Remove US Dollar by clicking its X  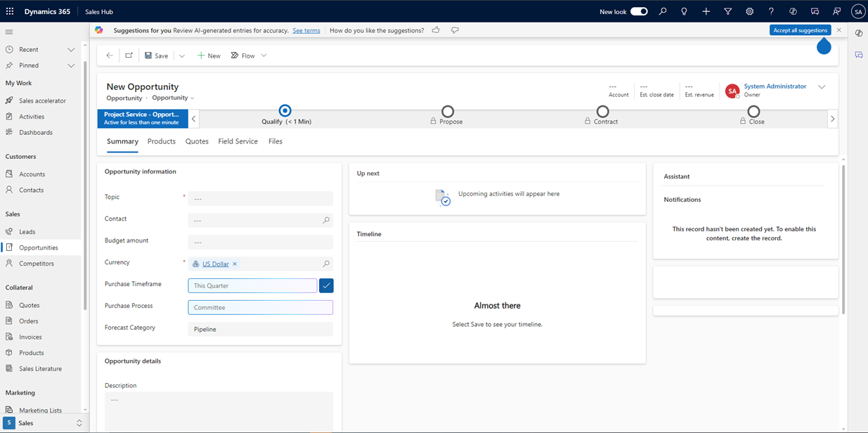(234, 264)
